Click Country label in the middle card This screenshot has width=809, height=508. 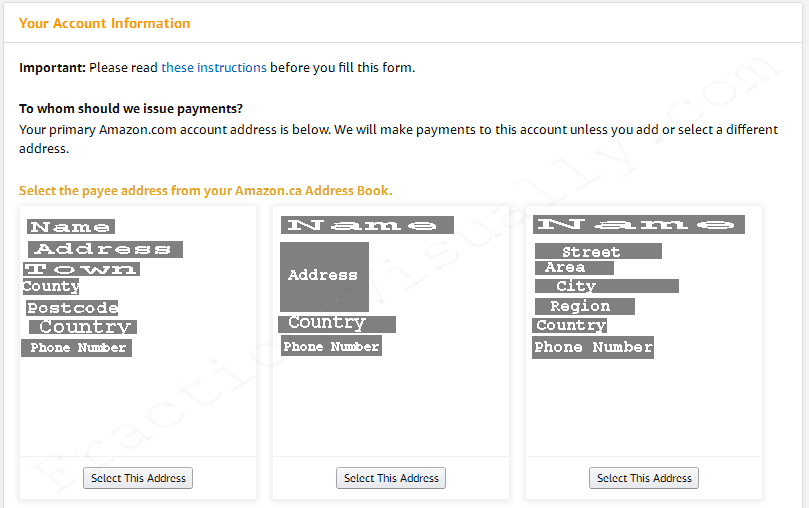tap(337, 324)
